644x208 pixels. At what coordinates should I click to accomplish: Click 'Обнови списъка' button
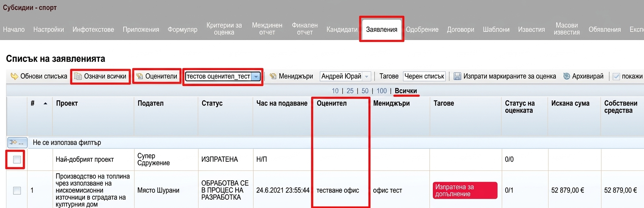tap(39, 76)
